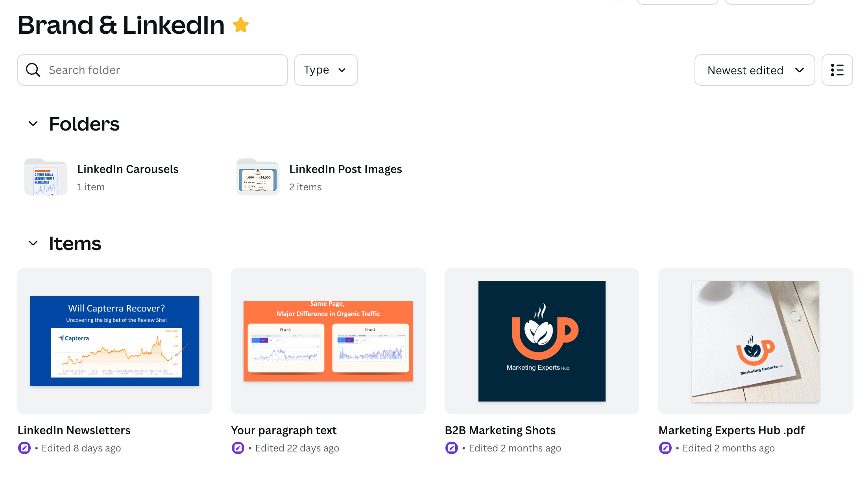This screenshot has height=490, width=868.
Task: Click the design icon under Your paragraph text
Action: click(x=238, y=448)
